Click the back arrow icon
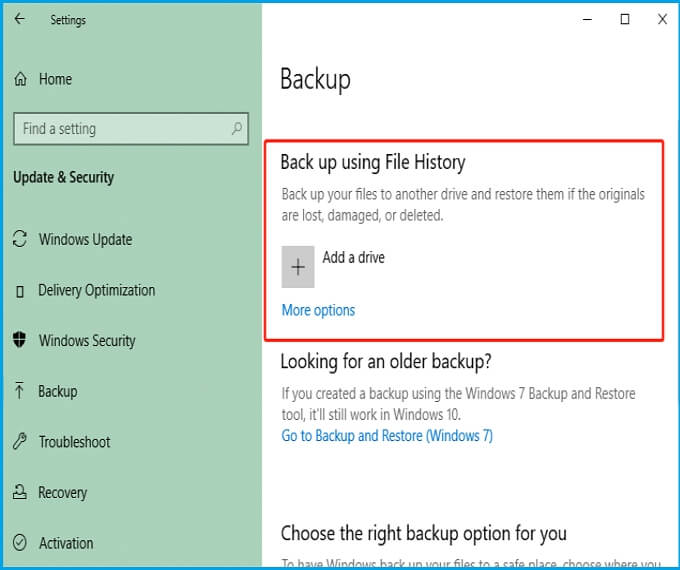Image resolution: width=680 pixels, height=570 pixels. point(19,19)
